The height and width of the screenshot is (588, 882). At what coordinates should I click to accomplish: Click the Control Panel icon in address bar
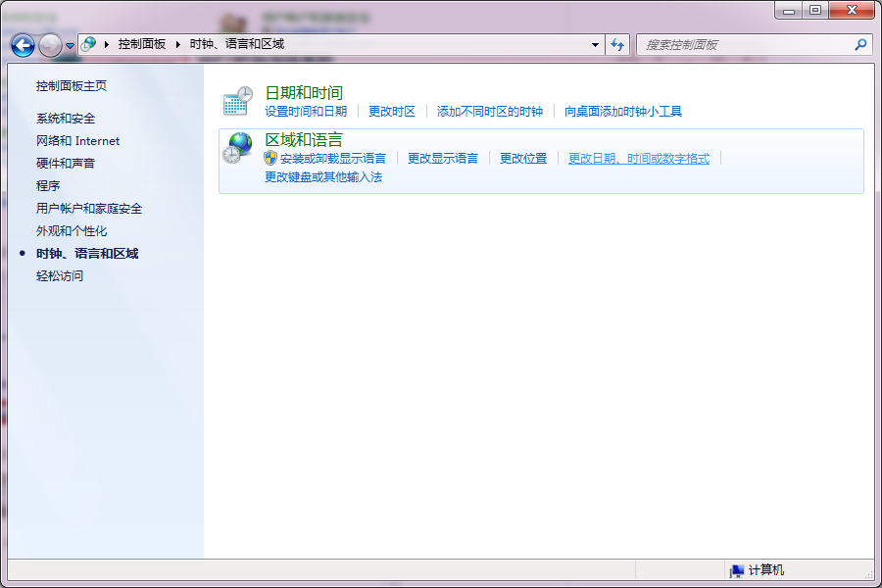[87, 44]
